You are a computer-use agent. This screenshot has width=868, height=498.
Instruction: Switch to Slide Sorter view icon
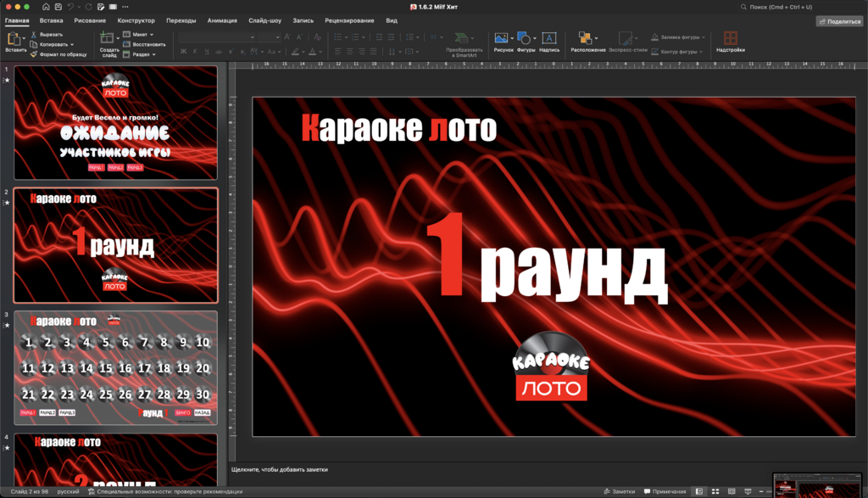click(715, 491)
